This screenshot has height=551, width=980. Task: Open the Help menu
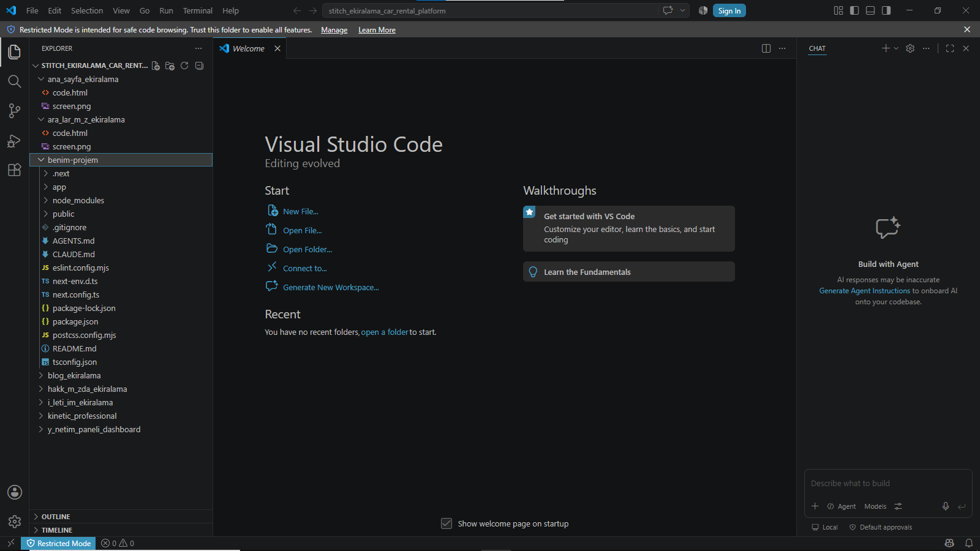tap(231, 10)
